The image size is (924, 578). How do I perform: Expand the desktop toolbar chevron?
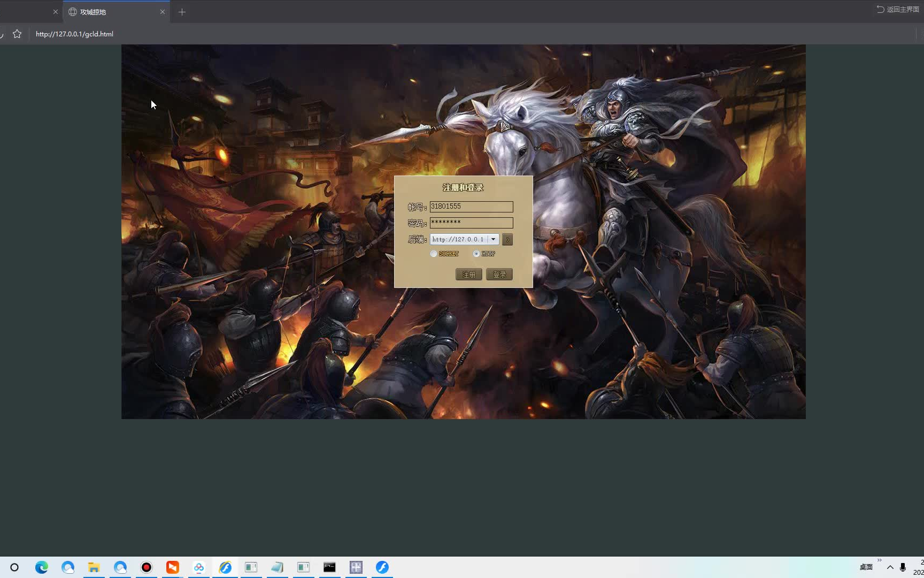point(880,560)
